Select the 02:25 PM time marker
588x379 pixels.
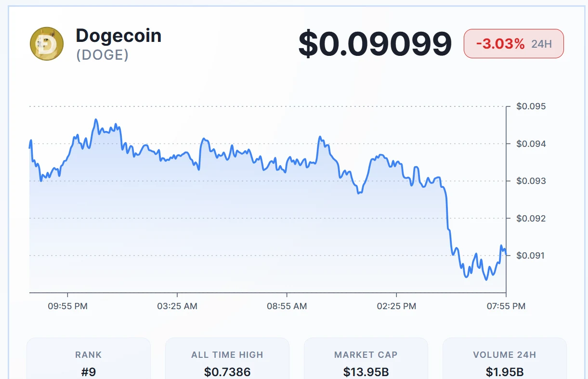(396, 306)
